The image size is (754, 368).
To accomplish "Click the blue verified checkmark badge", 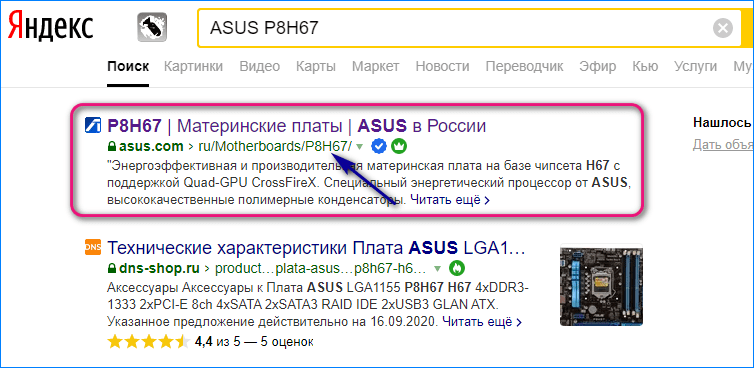I will pos(379,146).
